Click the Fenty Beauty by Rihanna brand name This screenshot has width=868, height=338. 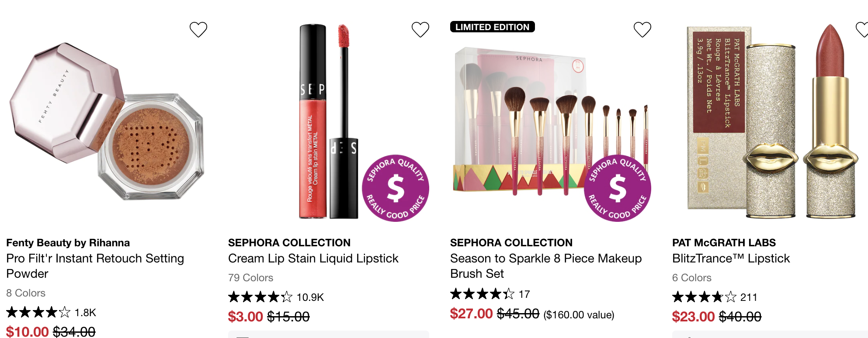point(68,243)
